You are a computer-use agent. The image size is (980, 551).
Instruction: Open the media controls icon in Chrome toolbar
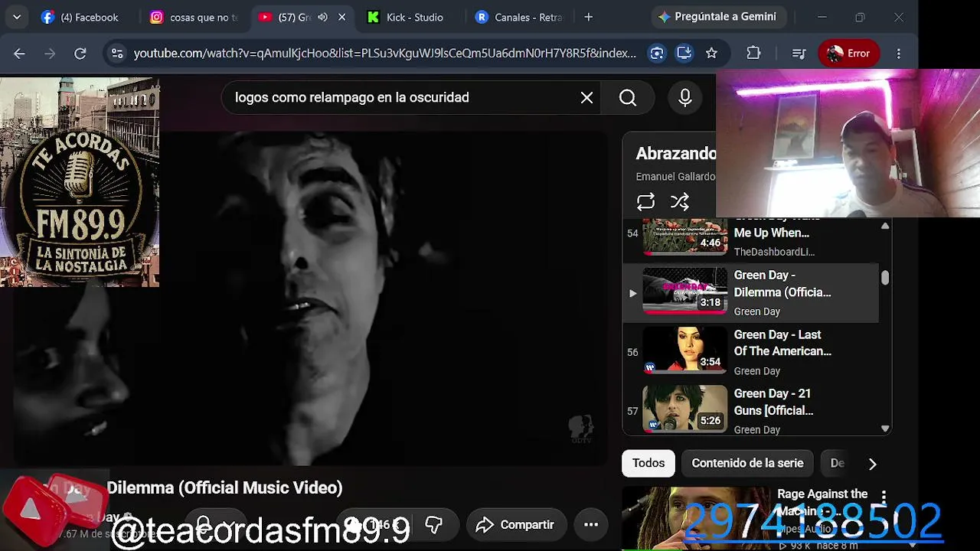point(799,53)
